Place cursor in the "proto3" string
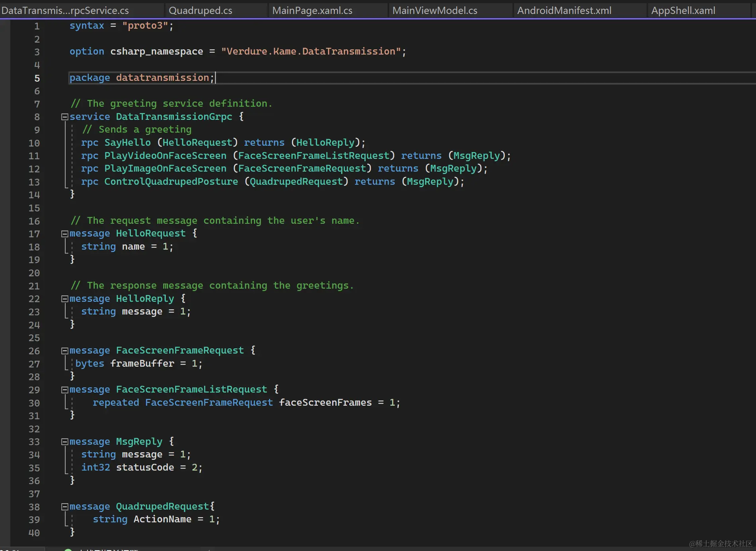This screenshot has height=551, width=756. click(145, 25)
